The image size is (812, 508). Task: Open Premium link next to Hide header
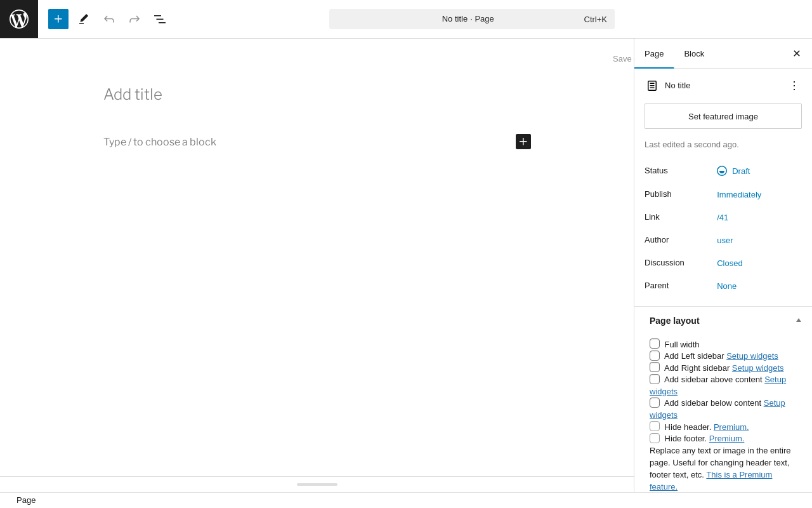[x=731, y=427]
